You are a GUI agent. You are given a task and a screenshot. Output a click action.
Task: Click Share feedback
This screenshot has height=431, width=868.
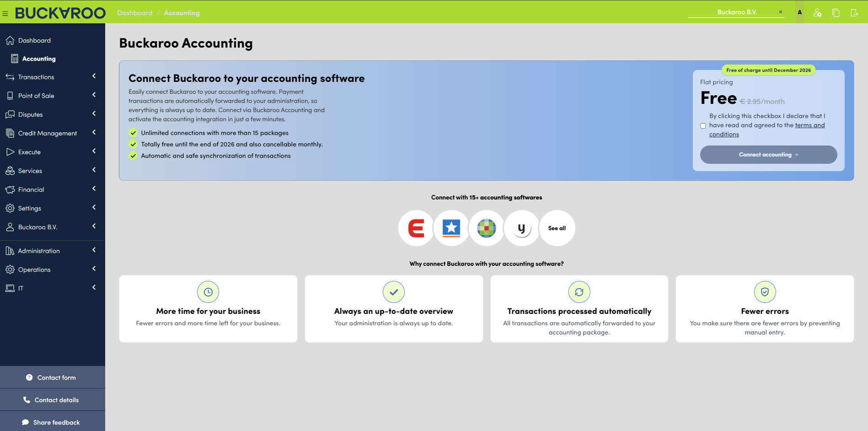coord(53,422)
